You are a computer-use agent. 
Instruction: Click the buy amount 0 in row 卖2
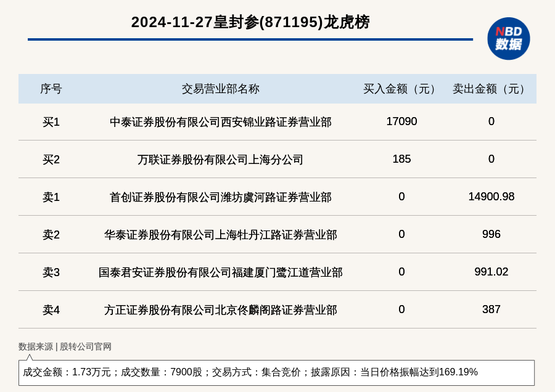click(401, 234)
